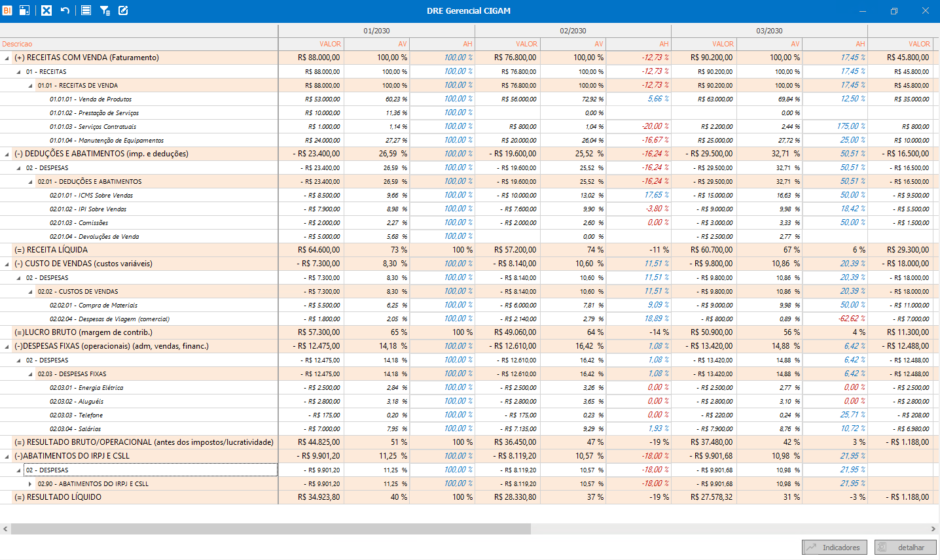
Task: Click the expand layout icon beside BI
Action: click(24, 10)
